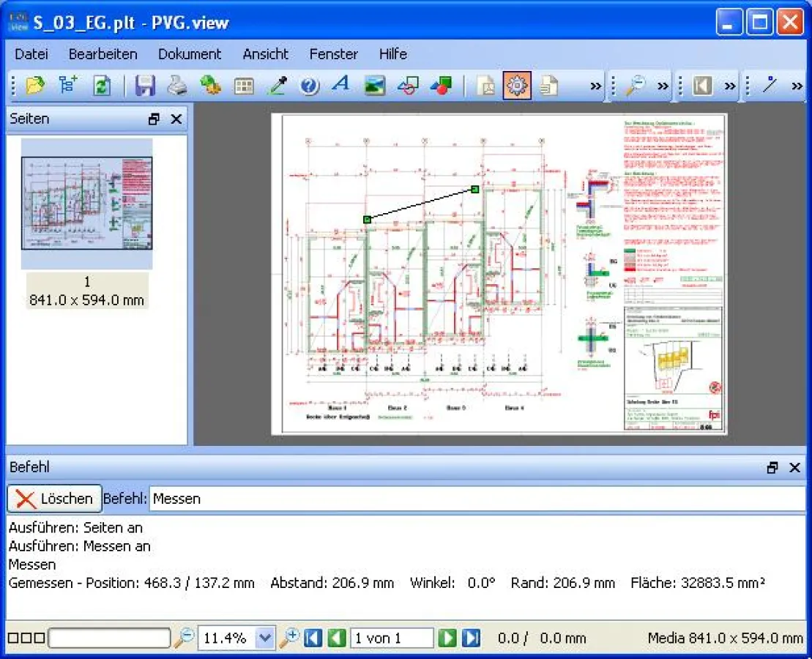812x659 pixels.
Task: Expand overflow chevron beside the toolbar magnifier icon
Action: (663, 86)
